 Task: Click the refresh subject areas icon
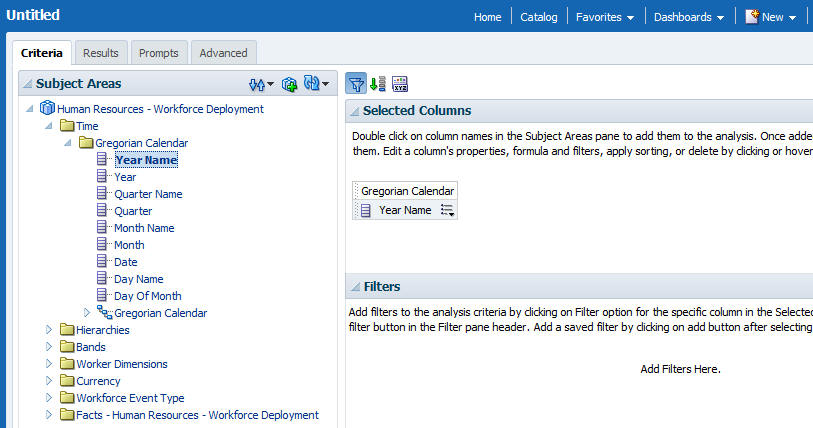click(x=312, y=83)
